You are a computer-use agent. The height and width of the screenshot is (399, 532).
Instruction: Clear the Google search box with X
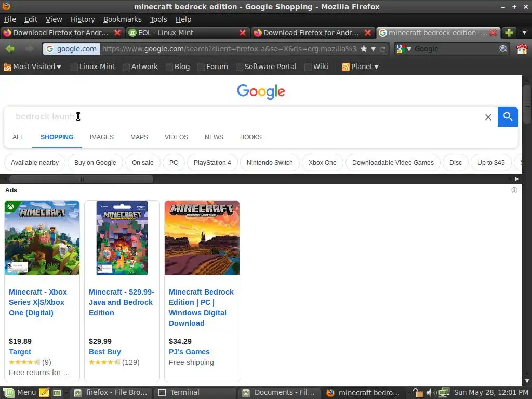point(488,117)
